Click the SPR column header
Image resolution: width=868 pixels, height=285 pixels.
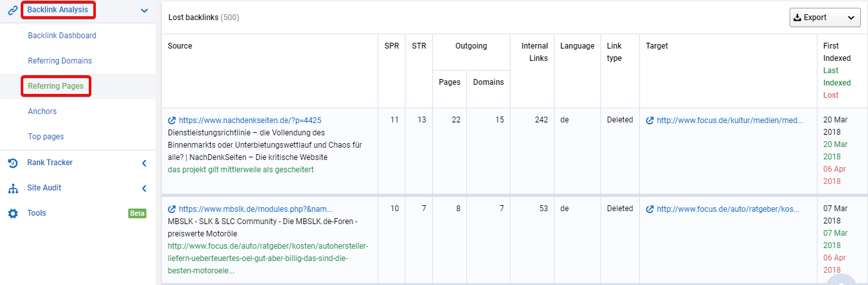(391, 46)
